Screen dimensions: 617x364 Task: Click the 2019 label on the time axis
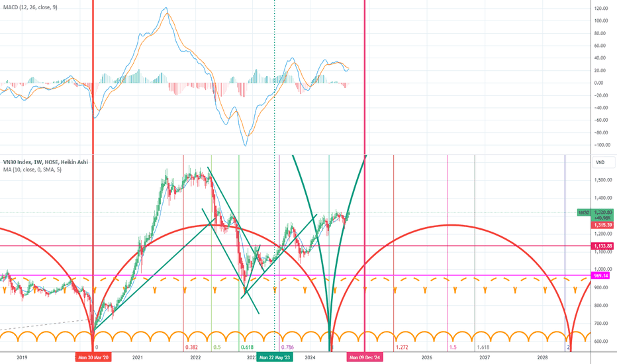coord(22,357)
